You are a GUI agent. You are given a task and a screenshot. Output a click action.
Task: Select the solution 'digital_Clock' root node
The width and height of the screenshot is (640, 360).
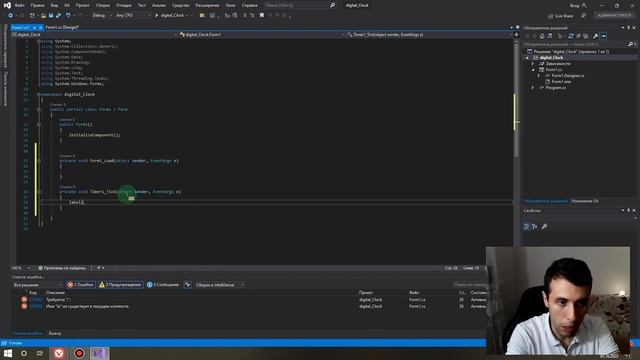pos(568,51)
